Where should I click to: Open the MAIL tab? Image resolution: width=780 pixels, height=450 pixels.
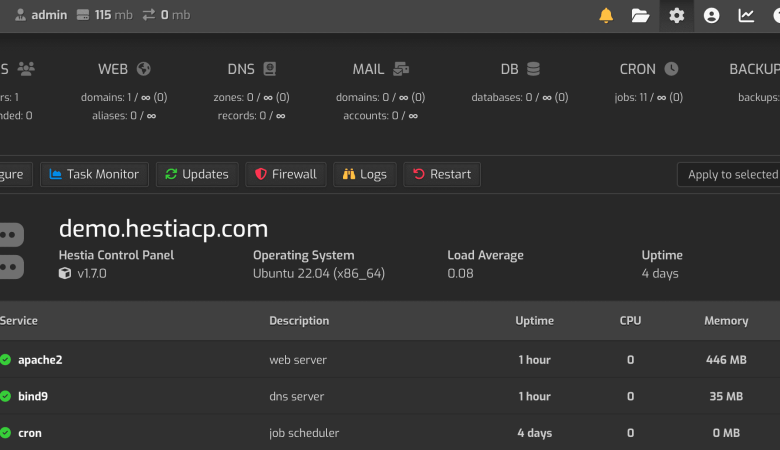[381, 69]
